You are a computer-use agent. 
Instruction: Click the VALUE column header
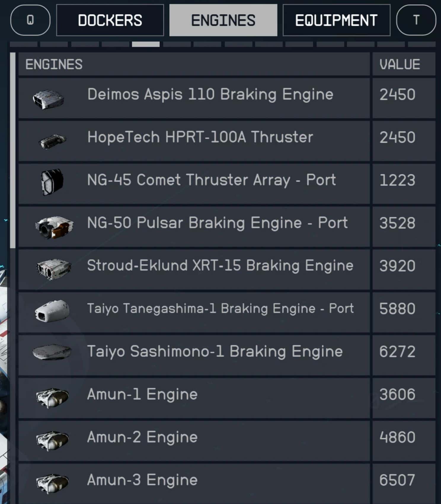[400, 64]
